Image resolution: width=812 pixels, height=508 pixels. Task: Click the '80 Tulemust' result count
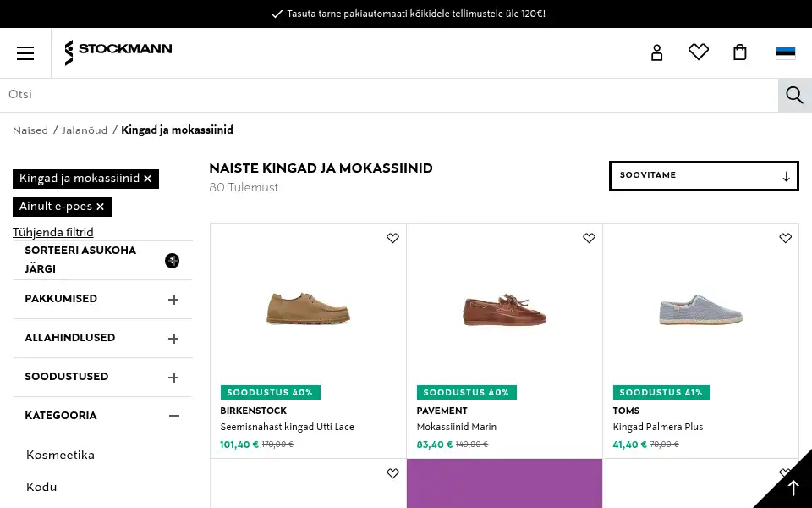coord(244,188)
